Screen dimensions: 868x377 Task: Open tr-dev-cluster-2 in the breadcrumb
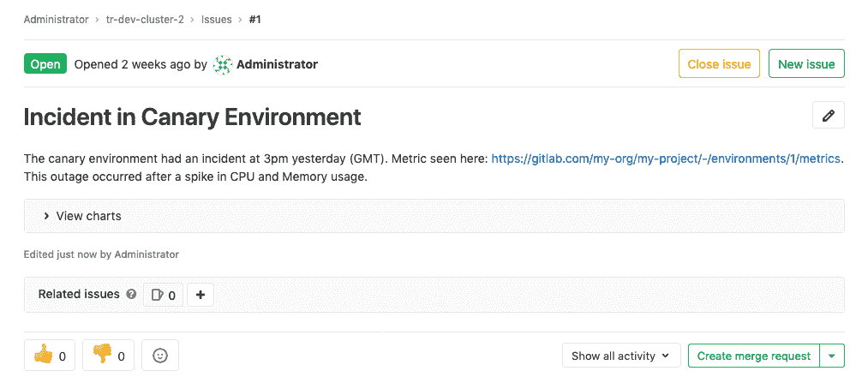click(145, 19)
